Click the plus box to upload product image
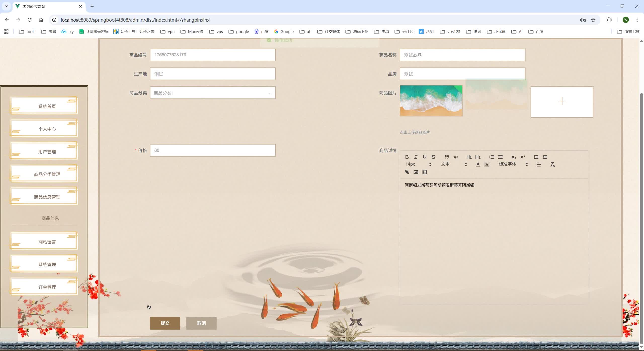The width and height of the screenshot is (644, 351). (x=562, y=101)
